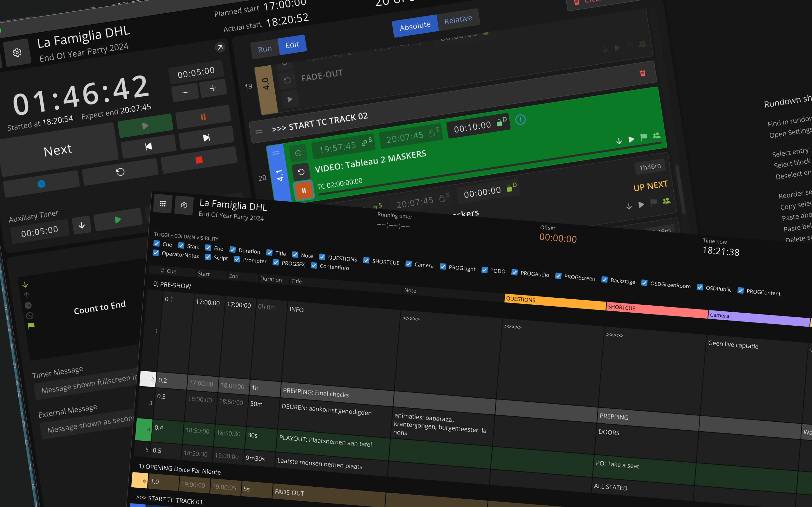This screenshot has width=812, height=507.
Task: Delete the FADE-OUT event with the red trash icon
Action: coord(643,73)
